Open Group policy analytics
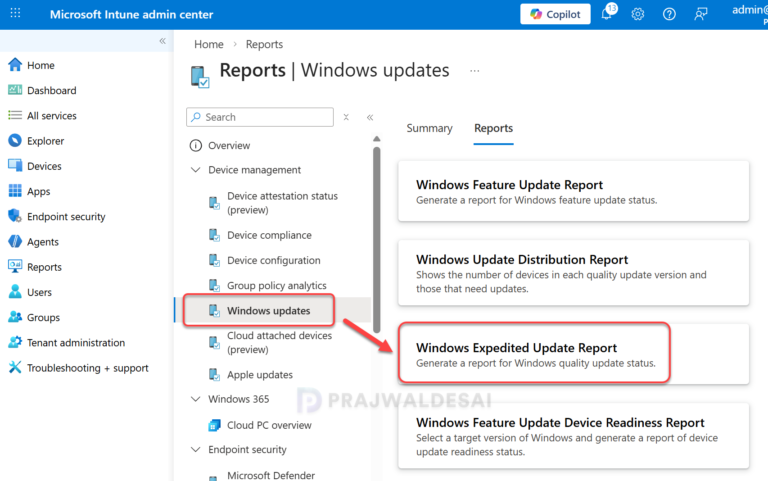Image resolution: width=768 pixels, height=481 pixels. pyautogui.click(x=276, y=286)
